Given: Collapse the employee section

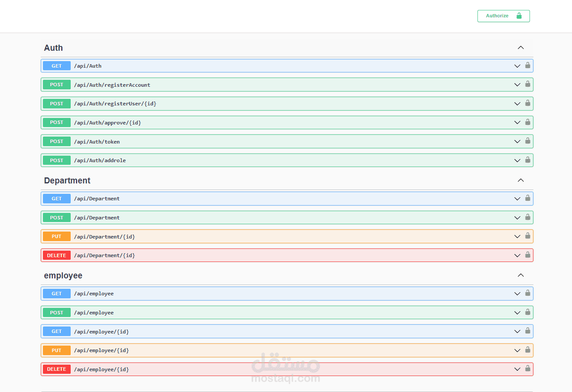Looking at the screenshot, I should [520, 275].
